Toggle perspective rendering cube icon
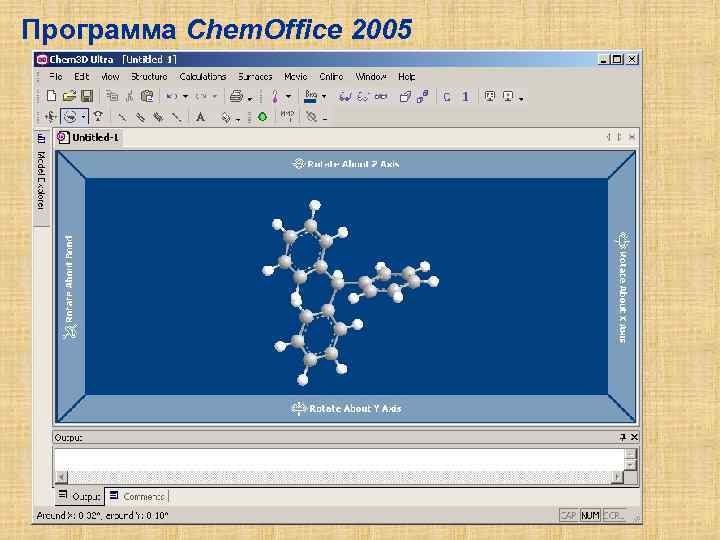The height and width of the screenshot is (540, 720). tap(405, 96)
